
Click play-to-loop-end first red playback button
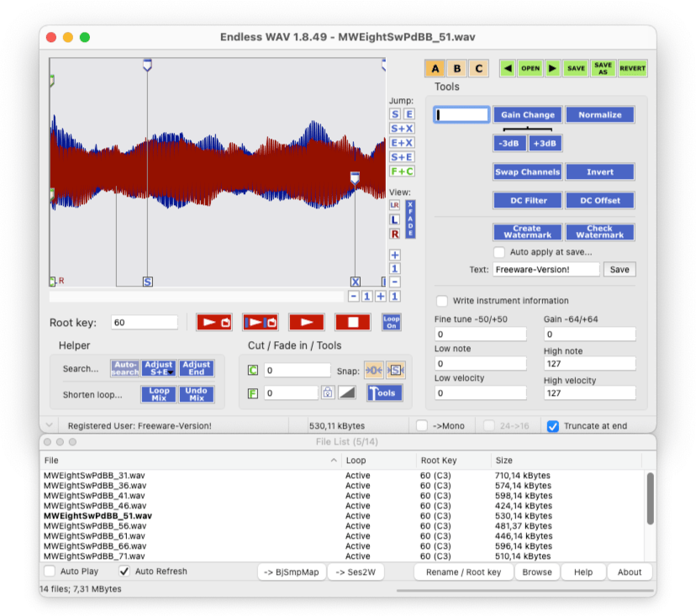tap(214, 322)
